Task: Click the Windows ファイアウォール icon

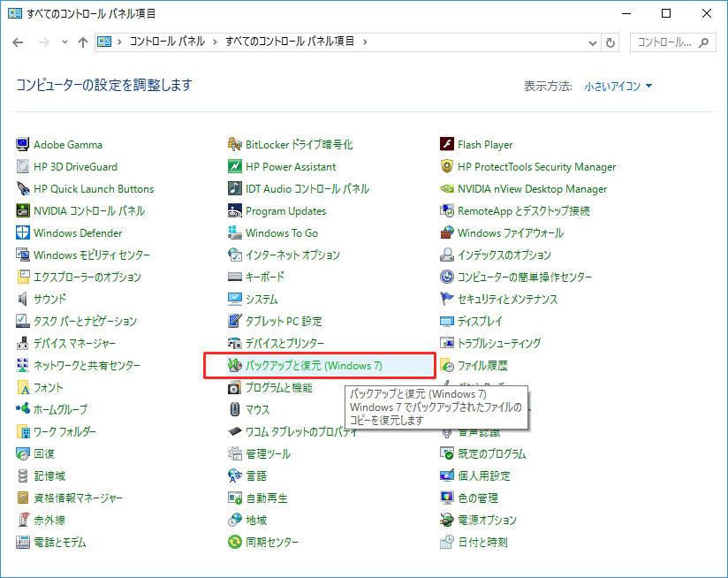Action: pos(448,233)
